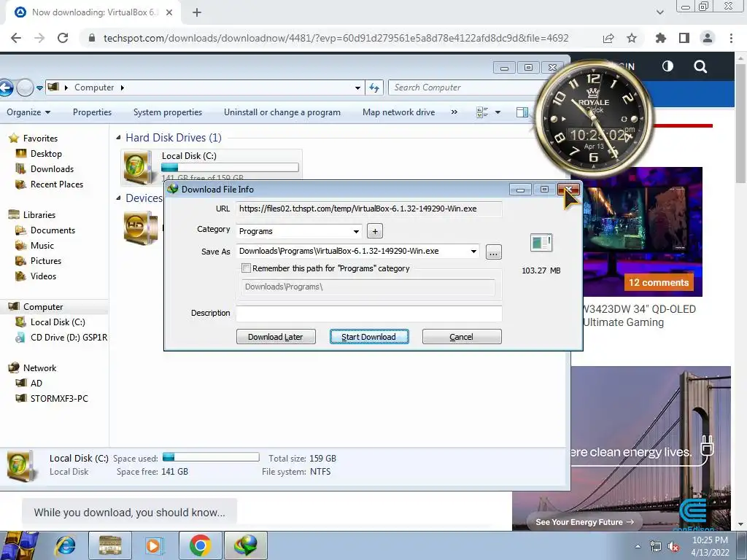Open TechSpot search magnifier

coord(700,66)
